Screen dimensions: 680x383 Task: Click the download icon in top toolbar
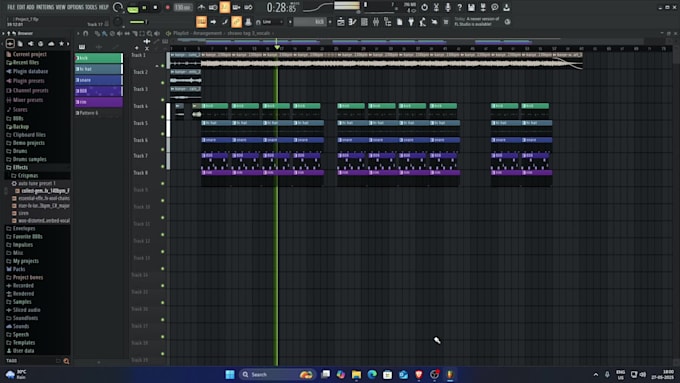(506, 7)
